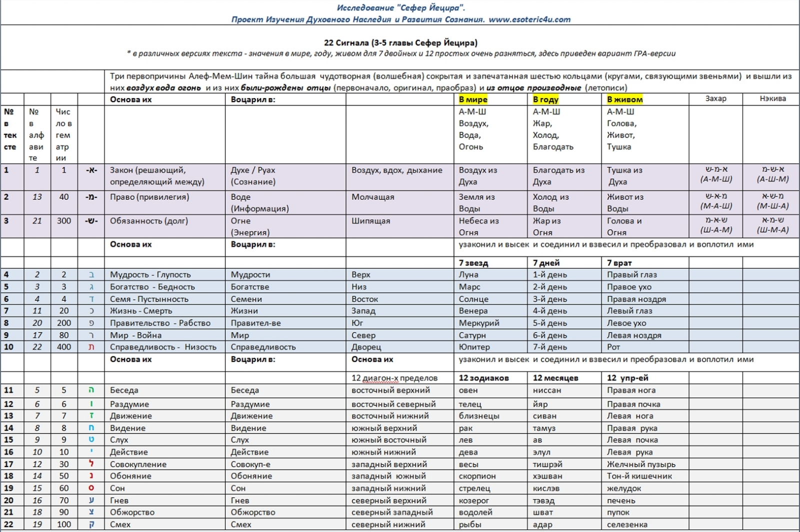
Task: Click the highlighted "В живом" column header
Action: point(624,99)
